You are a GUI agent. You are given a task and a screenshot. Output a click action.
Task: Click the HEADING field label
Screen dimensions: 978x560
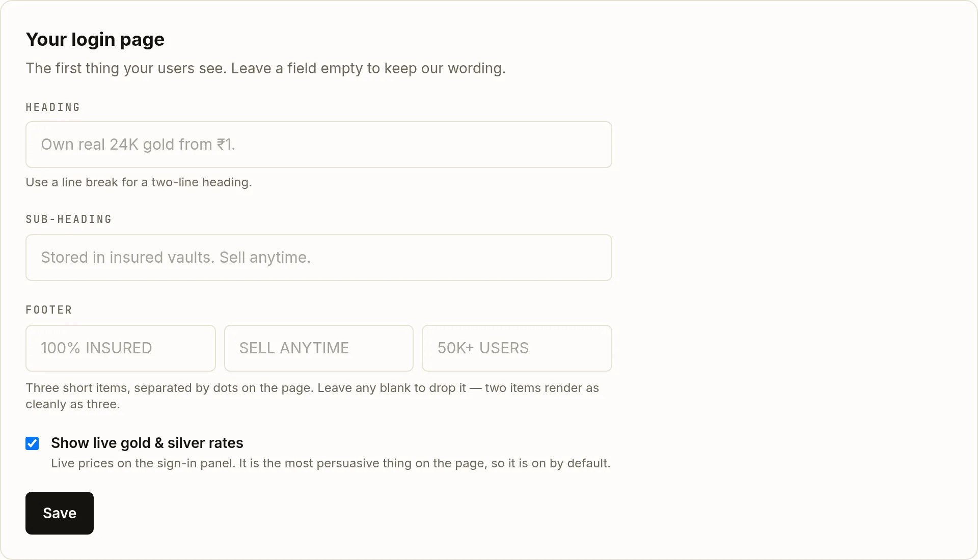click(x=53, y=107)
